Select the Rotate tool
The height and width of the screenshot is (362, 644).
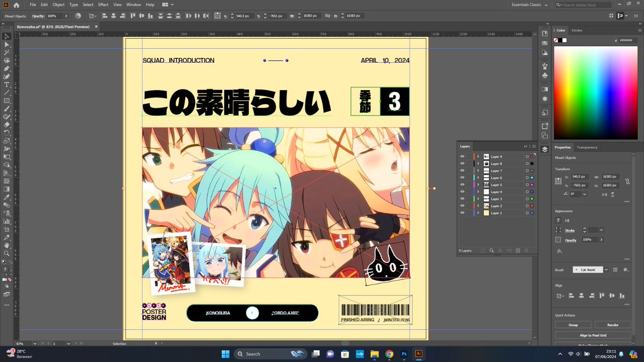[x=7, y=132]
